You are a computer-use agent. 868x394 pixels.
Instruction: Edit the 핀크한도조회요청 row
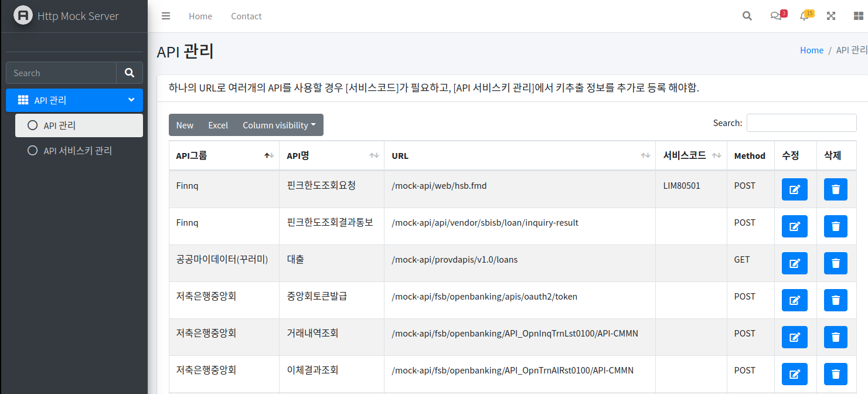click(795, 189)
